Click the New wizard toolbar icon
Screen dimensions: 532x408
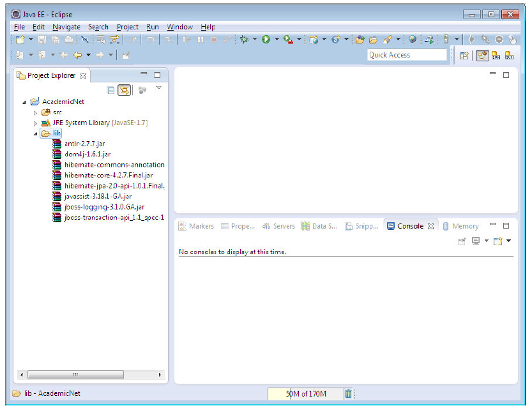point(20,40)
